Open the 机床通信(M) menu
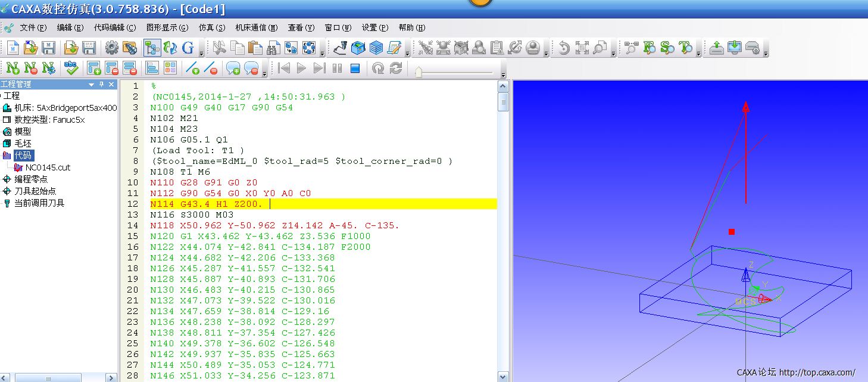 pyautogui.click(x=257, y=27)
